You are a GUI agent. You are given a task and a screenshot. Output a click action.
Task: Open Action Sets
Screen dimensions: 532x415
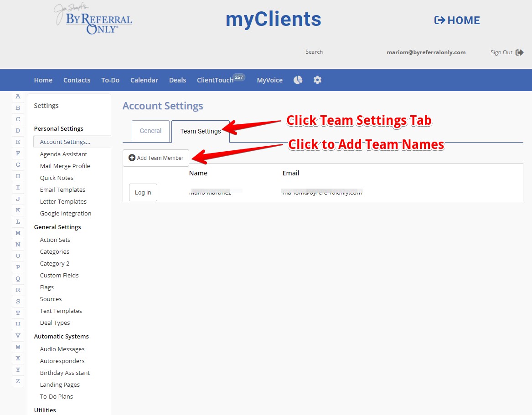[x=55, y=240]
